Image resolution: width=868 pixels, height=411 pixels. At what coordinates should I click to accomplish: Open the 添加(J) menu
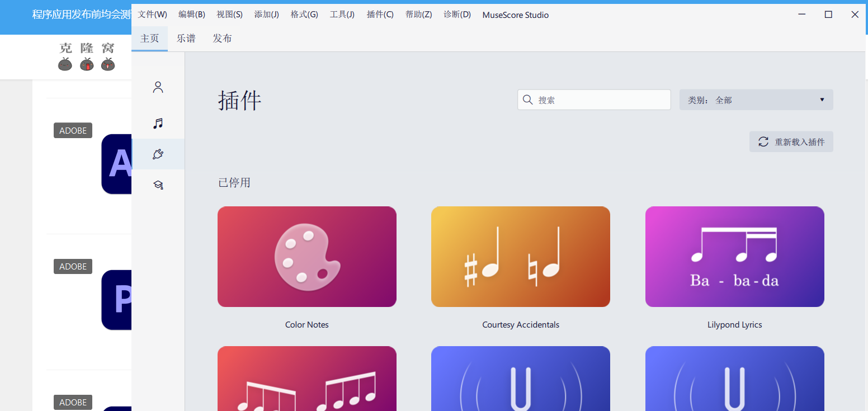(267, 15)
